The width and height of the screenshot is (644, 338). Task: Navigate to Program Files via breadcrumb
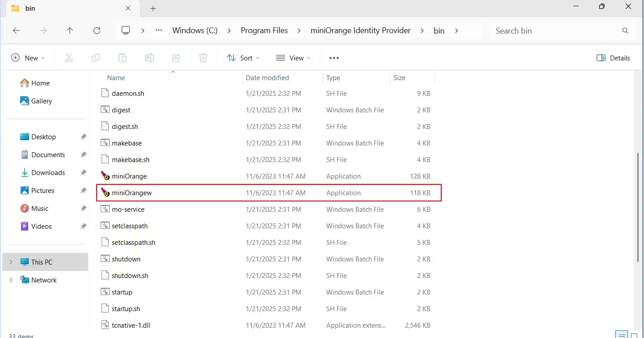tap(264, 30)
